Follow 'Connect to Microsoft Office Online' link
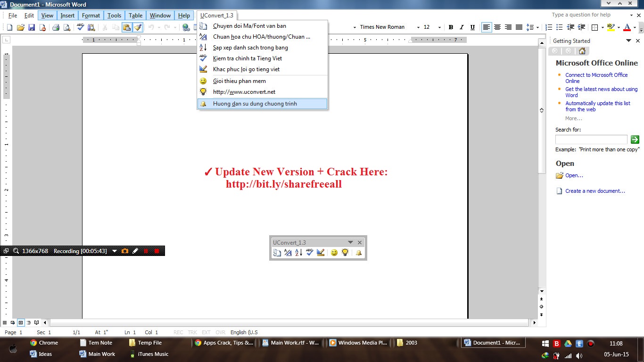The image size is (644, 362). 596,78
